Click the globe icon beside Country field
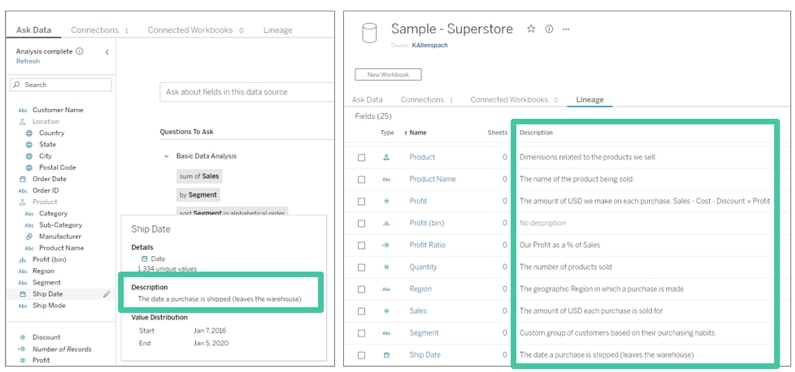Image resolution: width=795 pixels, height=372 pixels. point(29,133)
